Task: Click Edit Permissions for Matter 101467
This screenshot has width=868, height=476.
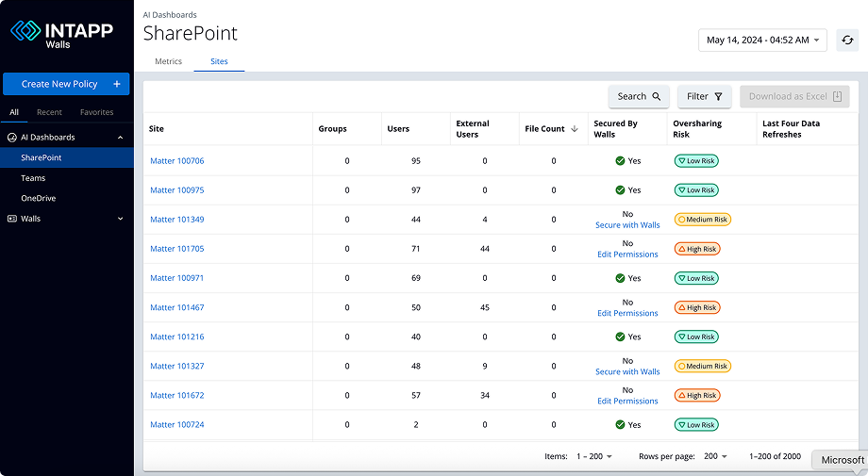Action: click(627, 313)
